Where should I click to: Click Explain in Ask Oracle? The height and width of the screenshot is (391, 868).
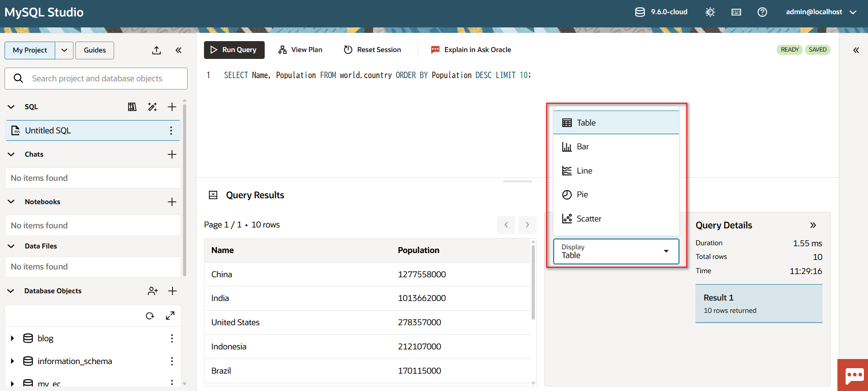click(x=471, y=50)
